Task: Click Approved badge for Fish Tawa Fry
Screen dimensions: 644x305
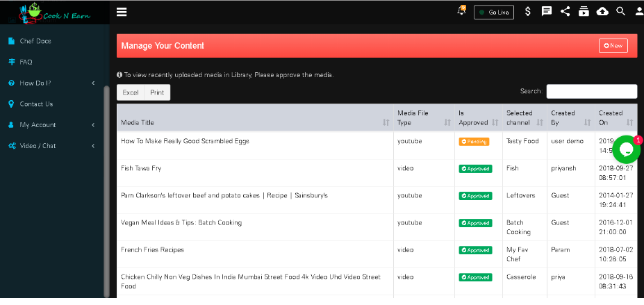Action: coord(475,169)
